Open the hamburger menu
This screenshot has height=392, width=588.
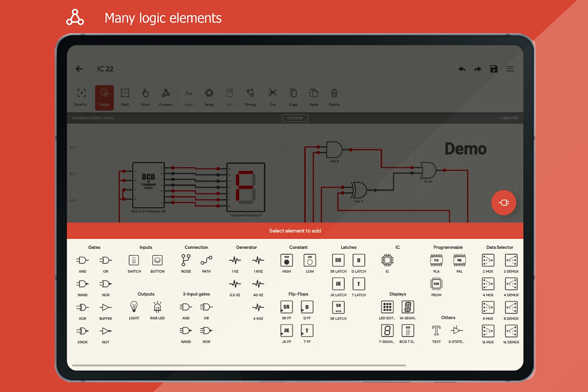tap(510, 69)
